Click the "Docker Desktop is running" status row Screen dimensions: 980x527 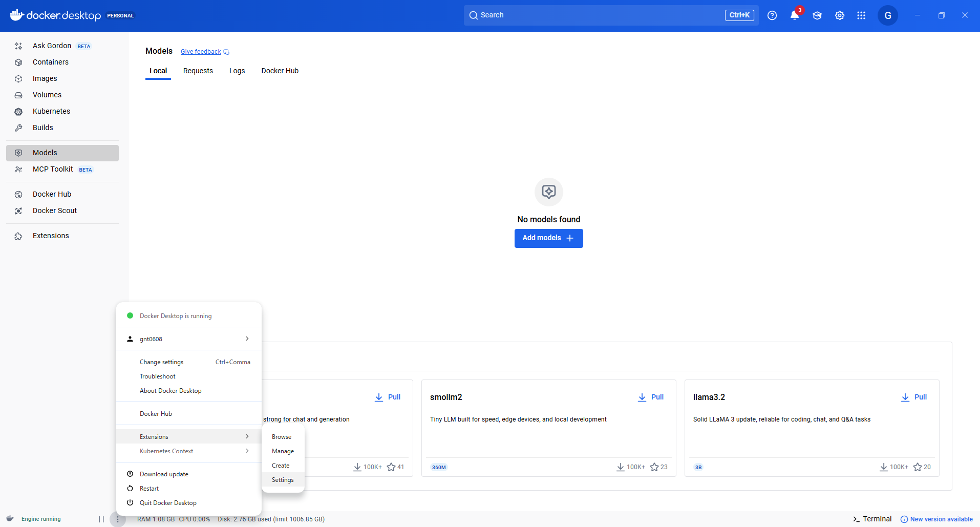coord(189,316)
